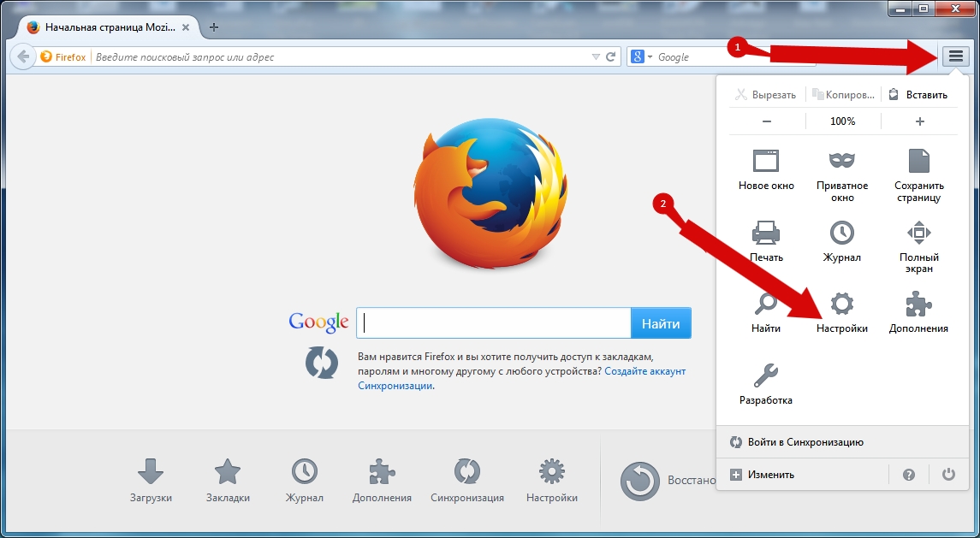Open Дополнения puzzle icon in menu panel
Screen dimensions: 980x538
coord(918,312)
